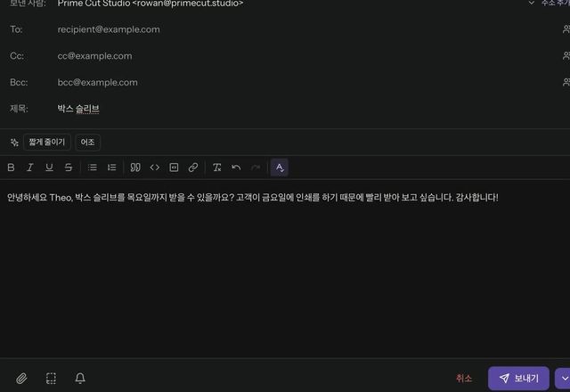Viewport: 570px width, 392px height.
Task: Click 취소 to cancel the draft
Action: coord(464,378)
